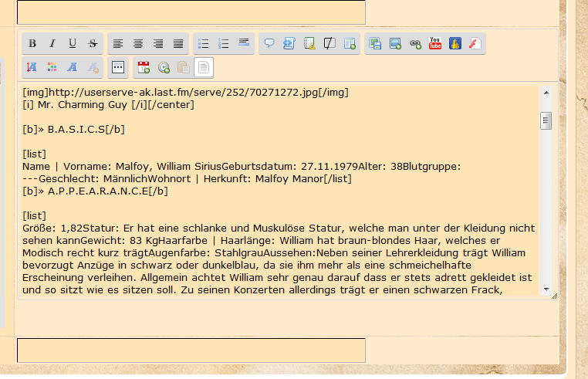Viewport: 588px width, 379px height.
Task: Insert a code block
Action: click(x=289, y=43)
